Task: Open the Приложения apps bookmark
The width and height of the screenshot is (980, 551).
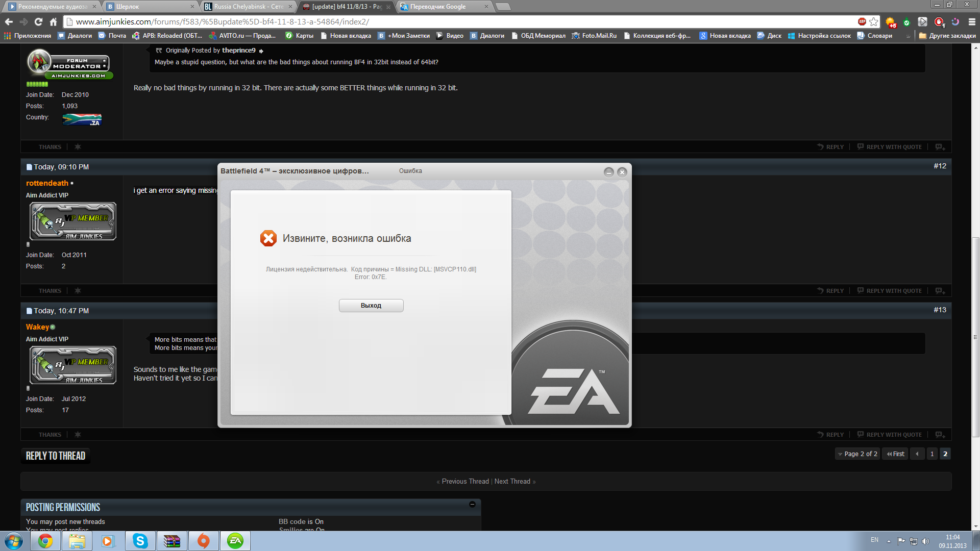Action: (28, 36)
